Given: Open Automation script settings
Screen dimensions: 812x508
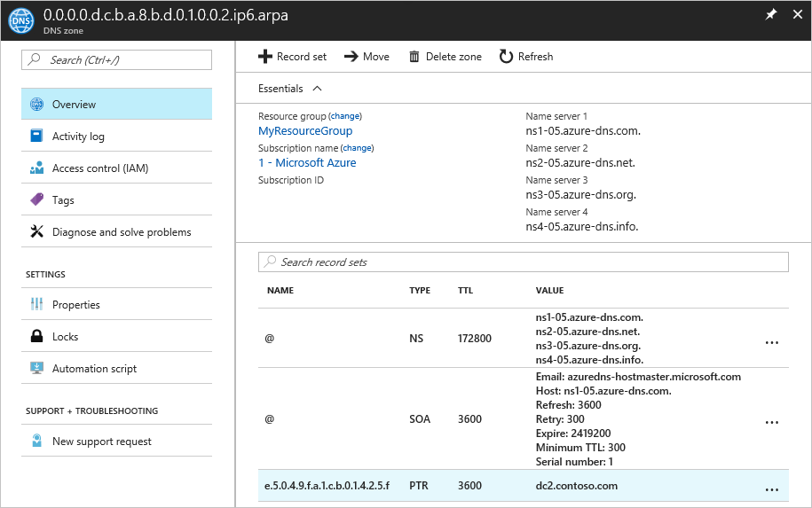Looking at the screenshot, I should [116, 368].
